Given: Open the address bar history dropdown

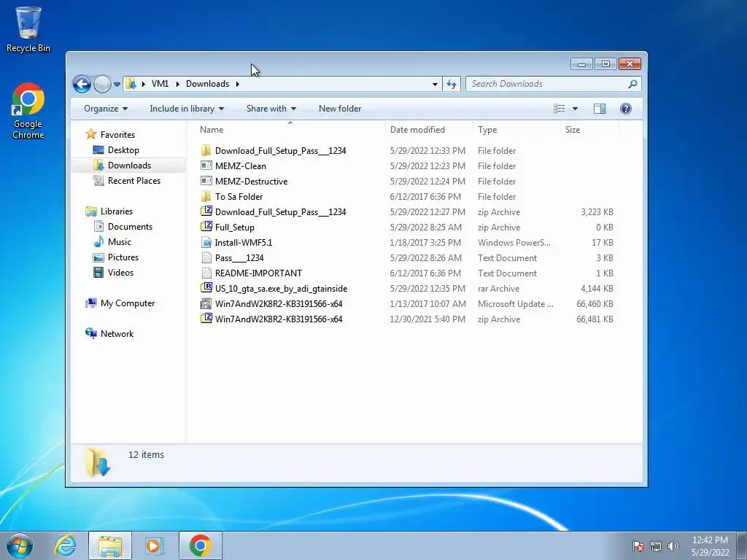Looking at the screenshot, I should tap(435, 85).
